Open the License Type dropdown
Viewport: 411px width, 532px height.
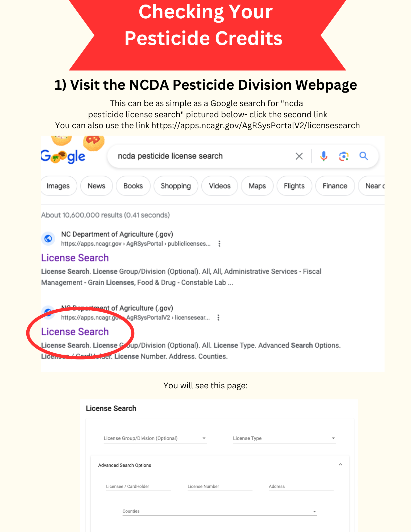(284, 438)
